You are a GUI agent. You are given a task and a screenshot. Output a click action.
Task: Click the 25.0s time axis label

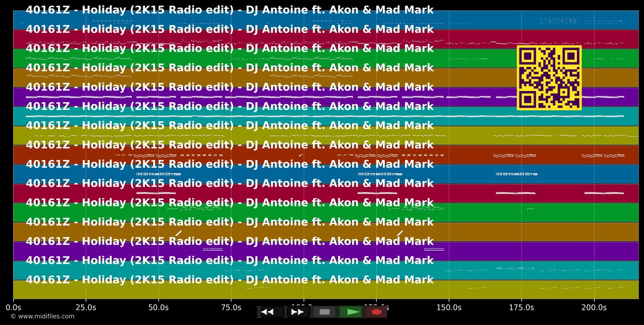point(86,307)
